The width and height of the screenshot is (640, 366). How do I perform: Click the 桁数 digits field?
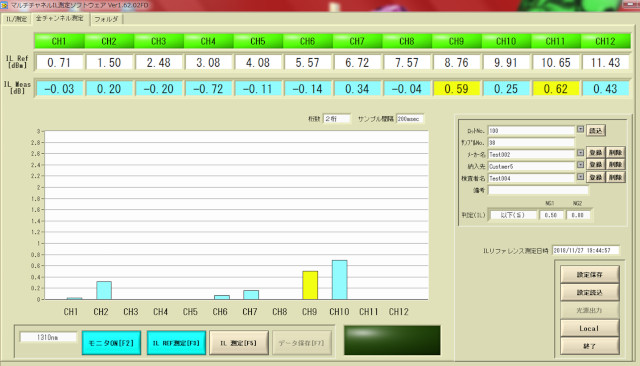coord(337,119)
